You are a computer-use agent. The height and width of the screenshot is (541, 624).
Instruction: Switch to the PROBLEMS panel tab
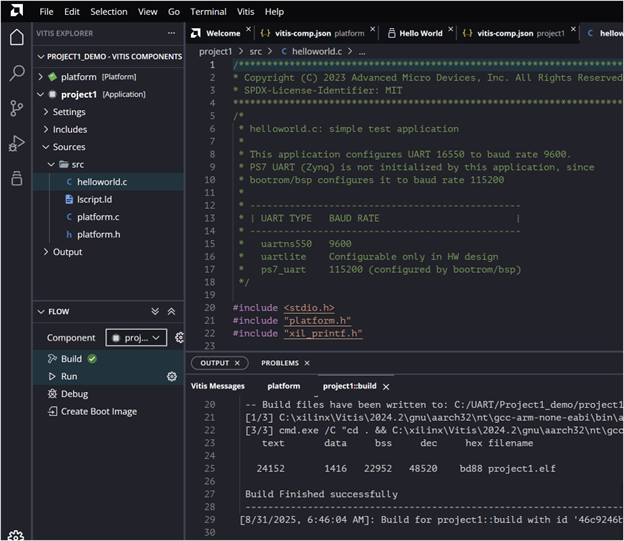point(280,363)
